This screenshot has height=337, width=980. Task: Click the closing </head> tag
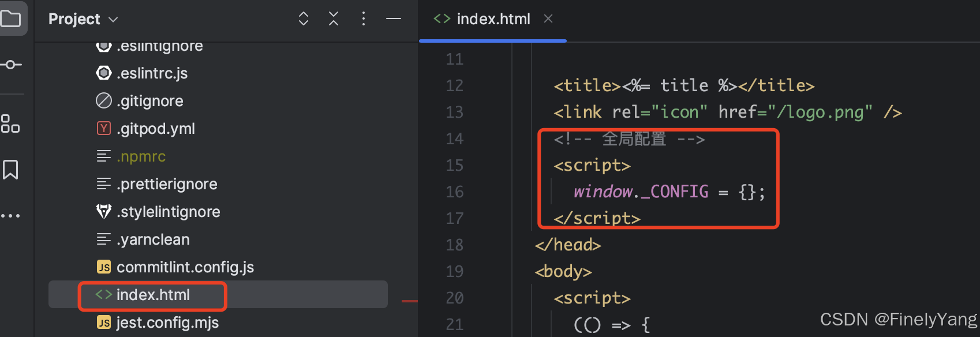(568, 245)
